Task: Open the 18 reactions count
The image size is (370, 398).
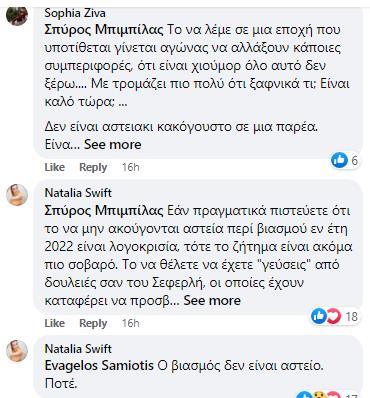Action: pos(352,316)
